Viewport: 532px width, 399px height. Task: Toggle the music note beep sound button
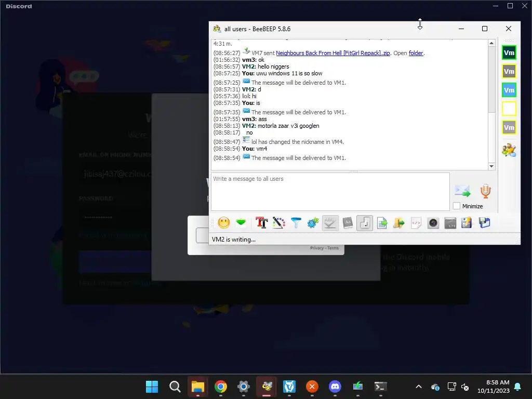[x=365, y=223]
